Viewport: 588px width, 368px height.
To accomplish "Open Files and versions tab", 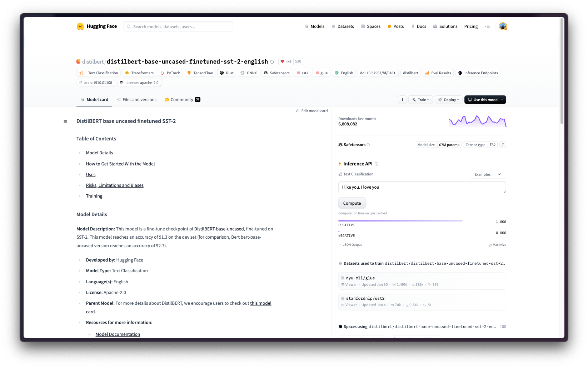I will coord(136,100).
